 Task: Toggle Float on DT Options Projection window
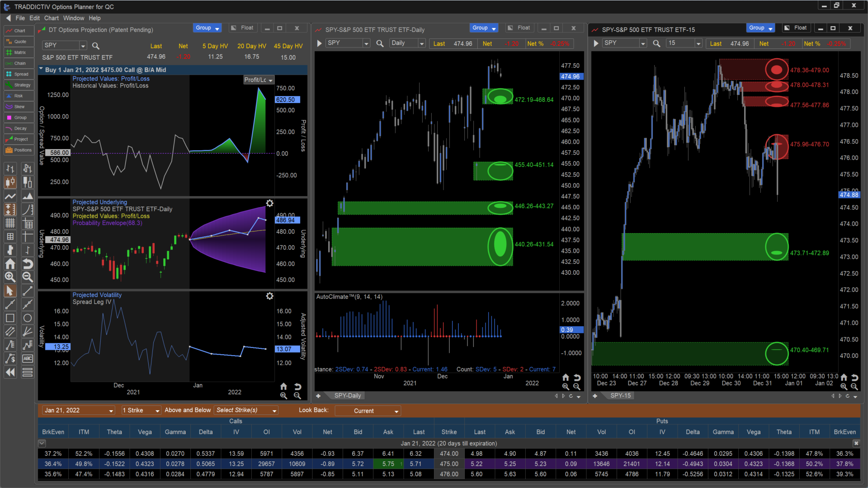point(242,28)
